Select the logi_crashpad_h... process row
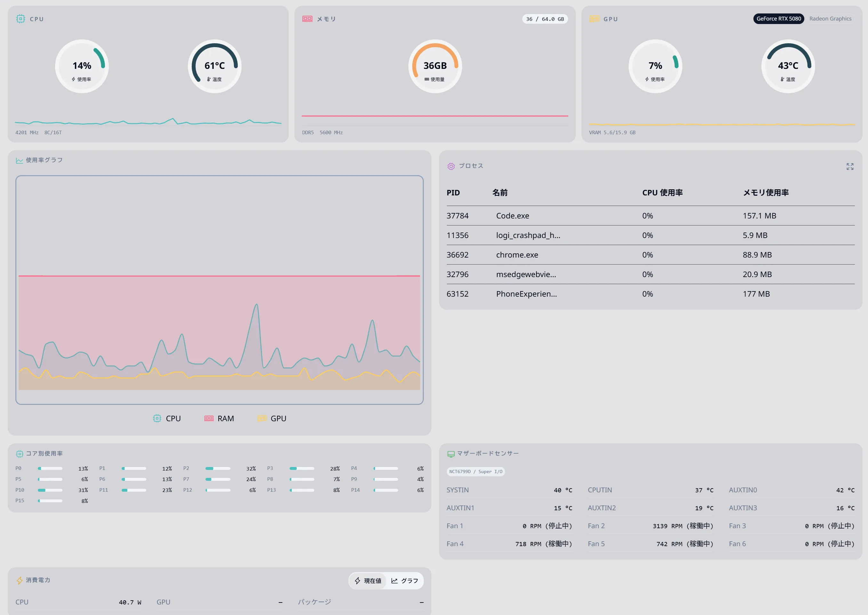The width and height of the screenshot is (868, 615). pyautogui.click(x=650, y=235)
